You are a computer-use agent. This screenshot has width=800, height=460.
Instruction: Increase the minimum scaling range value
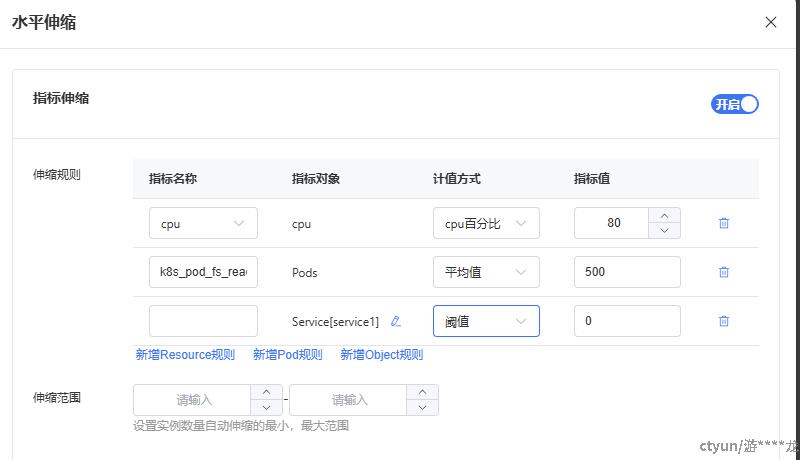pyautogui.click(x=266, y=392)
